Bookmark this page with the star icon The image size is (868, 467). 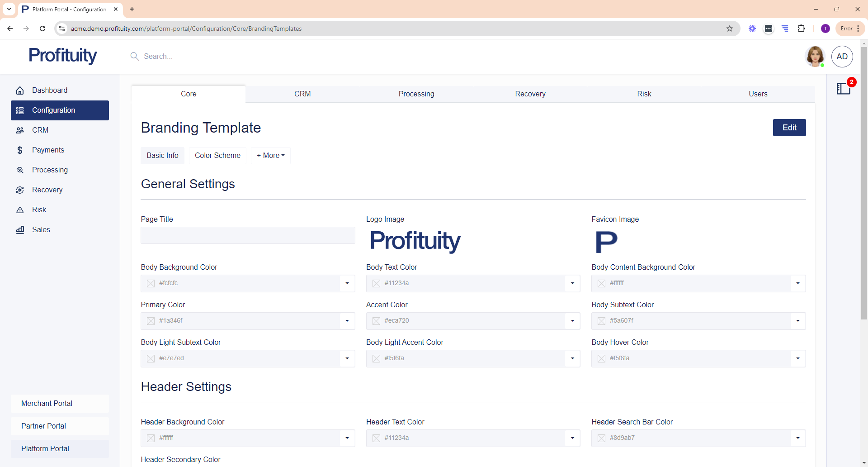pyautogui.click(x=730, y=29)
